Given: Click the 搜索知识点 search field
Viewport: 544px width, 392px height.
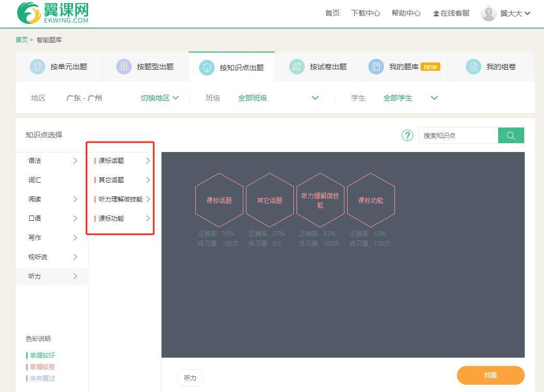Looking at the screenshot, I should click(458, 135).
